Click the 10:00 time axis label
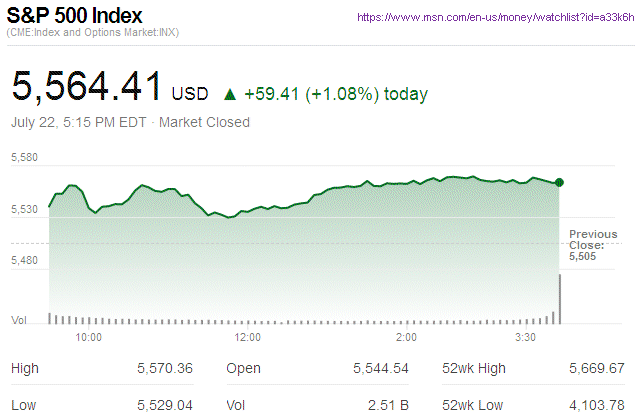 point(89,337)
